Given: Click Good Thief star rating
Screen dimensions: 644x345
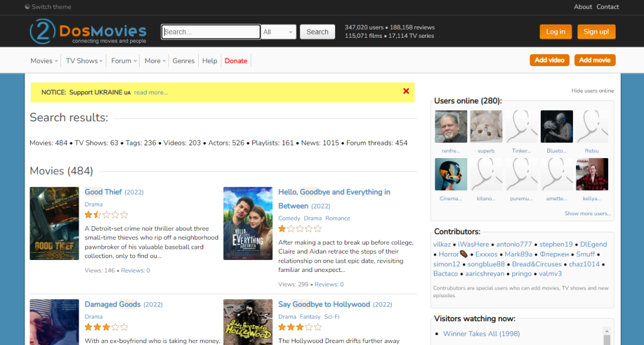Looking at the screenshot, I should 106,215.
